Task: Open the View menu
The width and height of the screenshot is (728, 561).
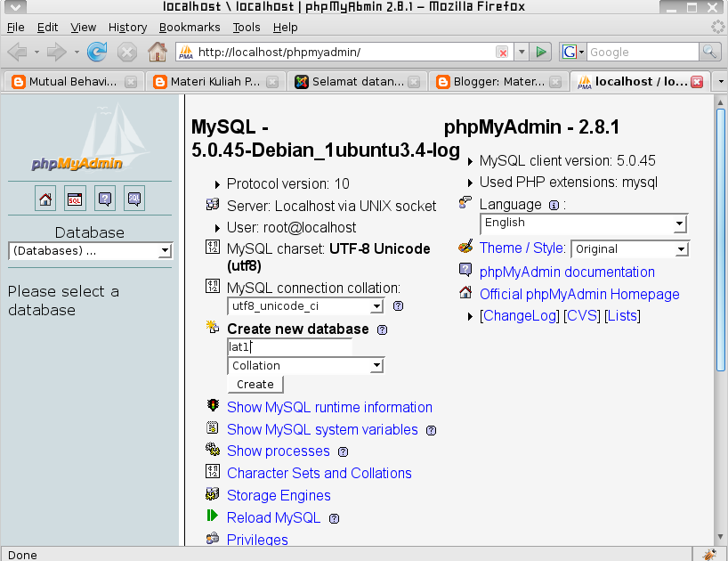Action: tap(83, 28)
